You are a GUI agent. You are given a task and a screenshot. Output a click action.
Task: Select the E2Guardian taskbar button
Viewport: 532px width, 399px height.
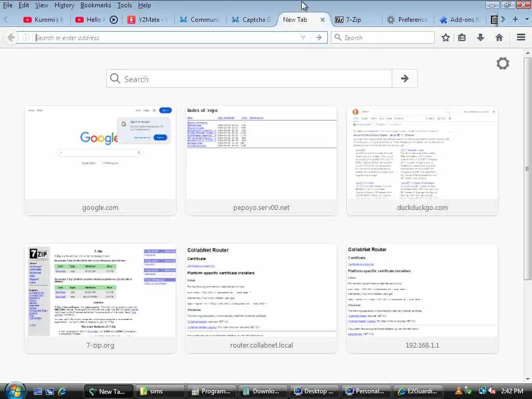(x=417, y=391)
